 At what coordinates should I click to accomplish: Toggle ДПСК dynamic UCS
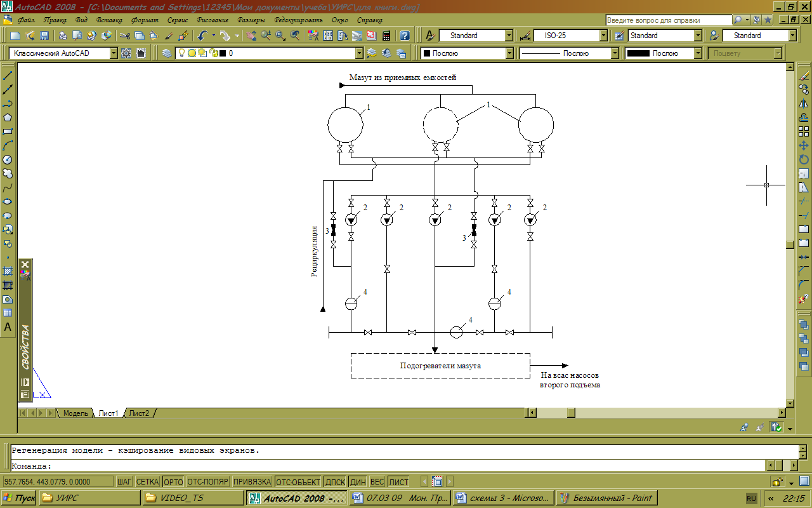(x=335, y=482)
